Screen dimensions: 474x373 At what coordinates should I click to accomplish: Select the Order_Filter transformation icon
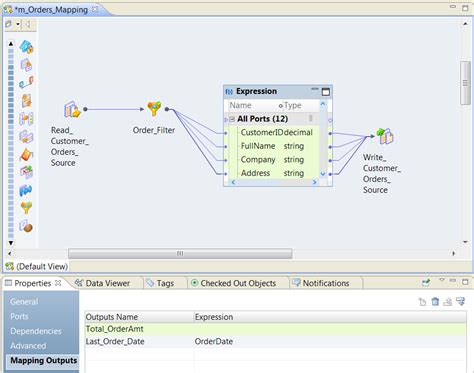point(154,108)
